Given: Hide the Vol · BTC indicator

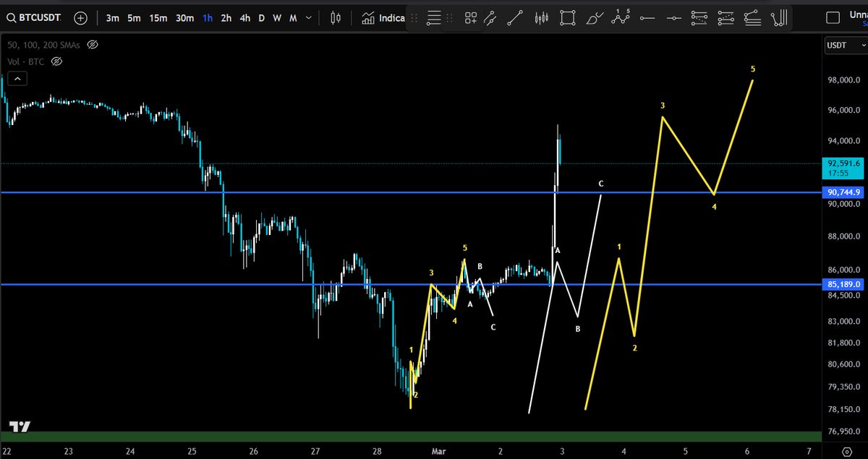Looking at the screenshot, I should click(56, 61).
